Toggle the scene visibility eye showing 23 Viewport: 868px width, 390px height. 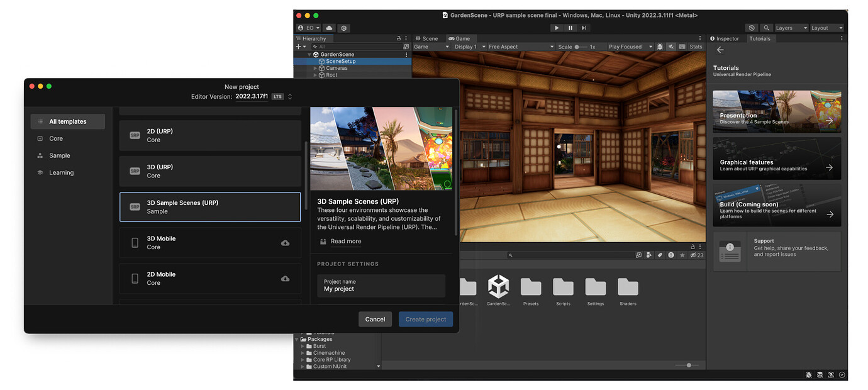pos(693,255)
